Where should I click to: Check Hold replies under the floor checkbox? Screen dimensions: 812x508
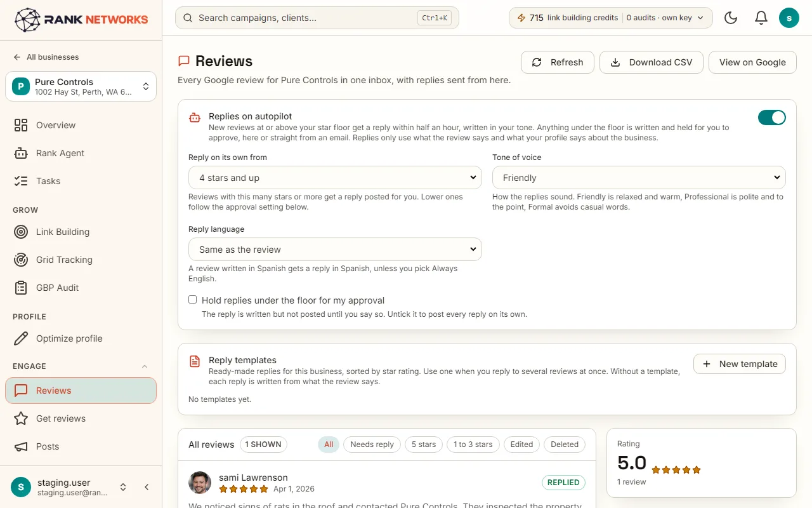(193, 300)
